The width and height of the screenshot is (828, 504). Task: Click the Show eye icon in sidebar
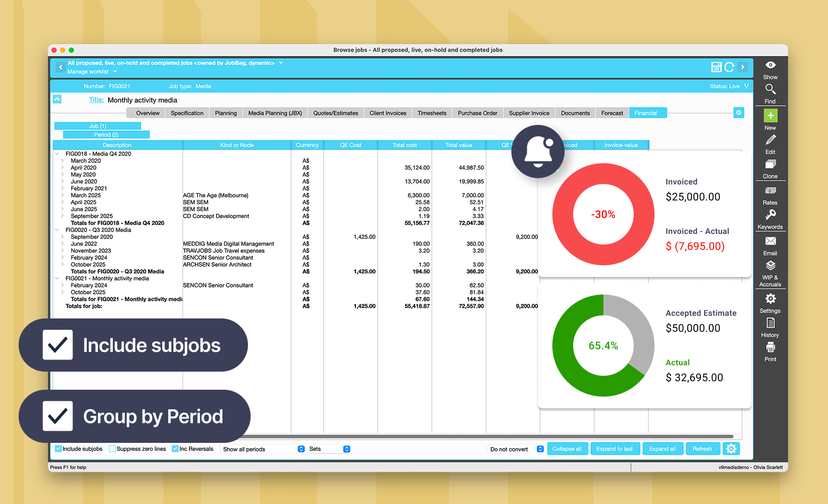point(770,65)
